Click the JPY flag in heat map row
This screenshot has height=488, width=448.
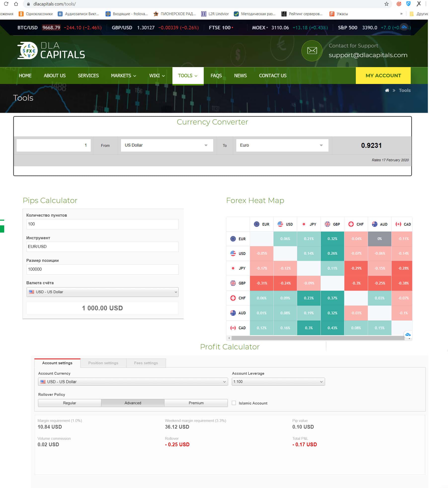(233, 268)
